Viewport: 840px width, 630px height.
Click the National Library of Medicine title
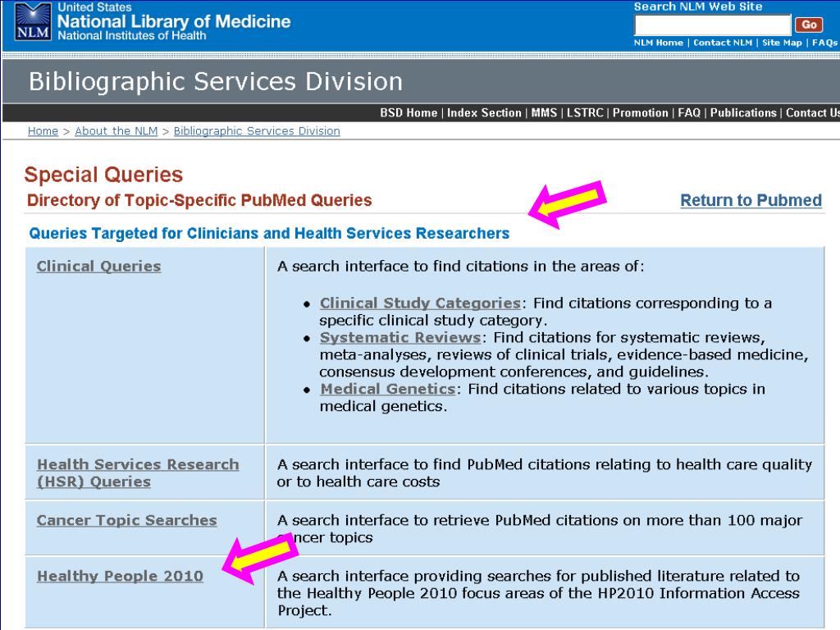(x=174, y=21)
